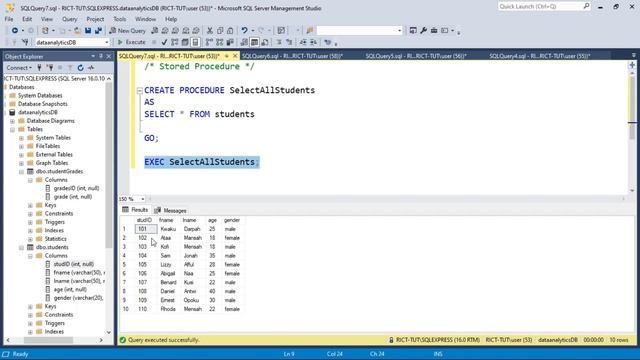
Task: Open the Query menu
Action: pos(69,19)
